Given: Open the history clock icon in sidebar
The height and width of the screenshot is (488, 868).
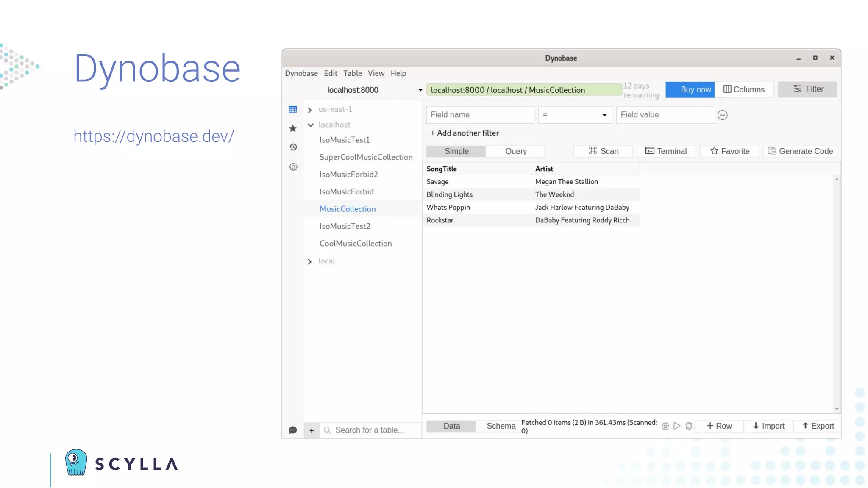Looking at the screenshot, I should pyautogui.click(x=293, y=147).
